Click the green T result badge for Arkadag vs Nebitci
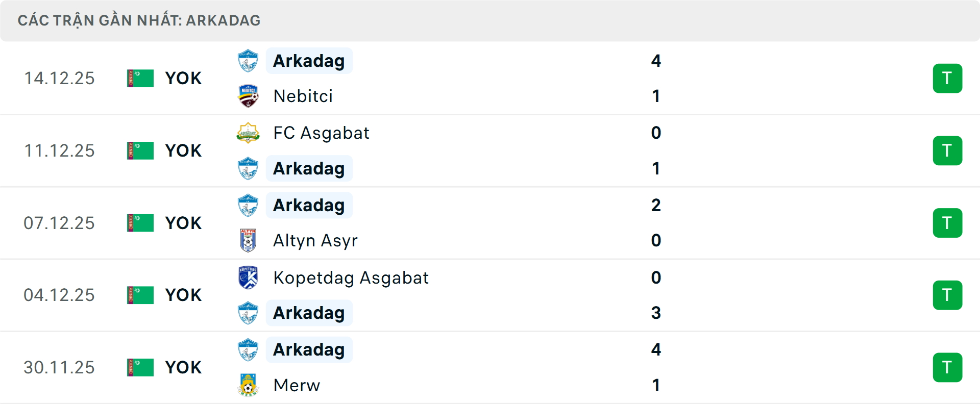This screenshot has height=404, width=980. (x=947, y=78)
